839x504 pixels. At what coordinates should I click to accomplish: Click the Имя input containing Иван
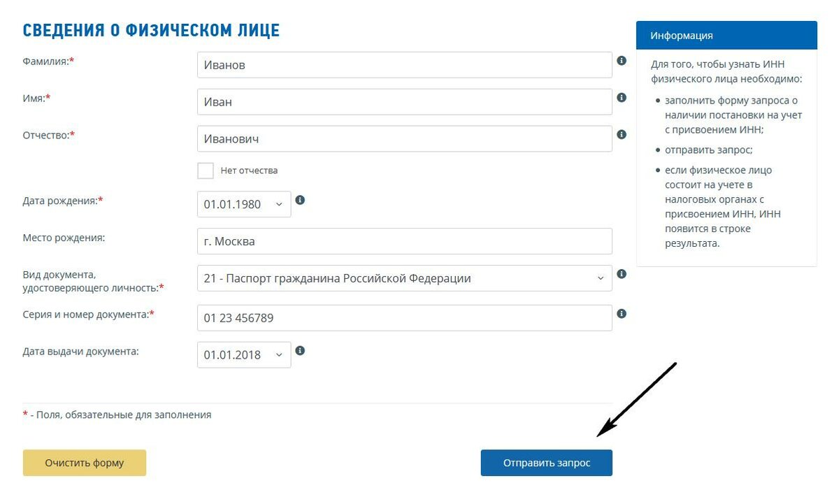[405, 102]
